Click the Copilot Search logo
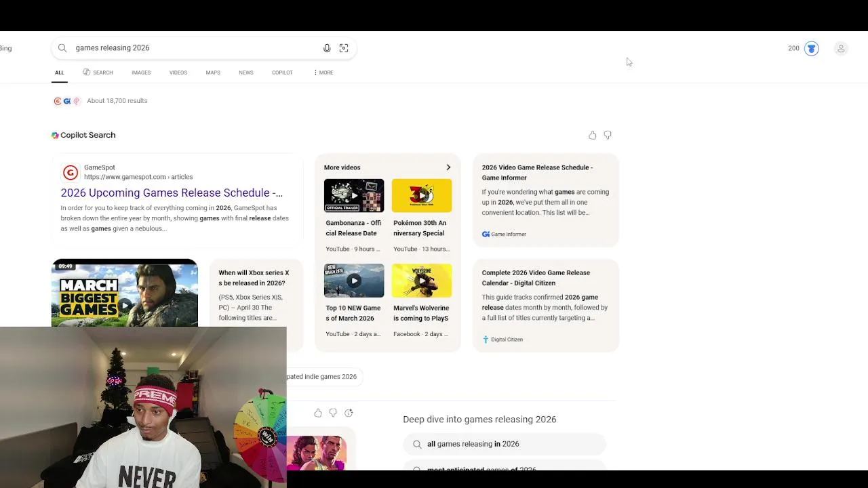Viewport: 868px width, 488px height. click(55, 135)
